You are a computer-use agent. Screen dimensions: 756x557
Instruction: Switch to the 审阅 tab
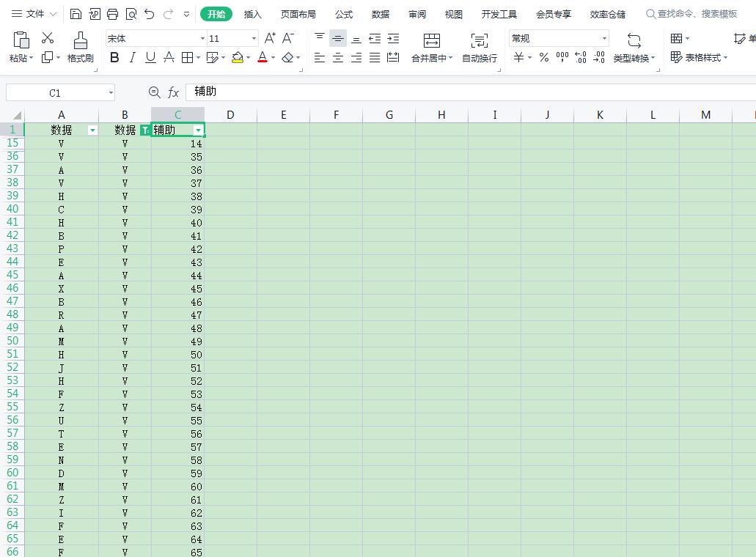click(417, 15)
